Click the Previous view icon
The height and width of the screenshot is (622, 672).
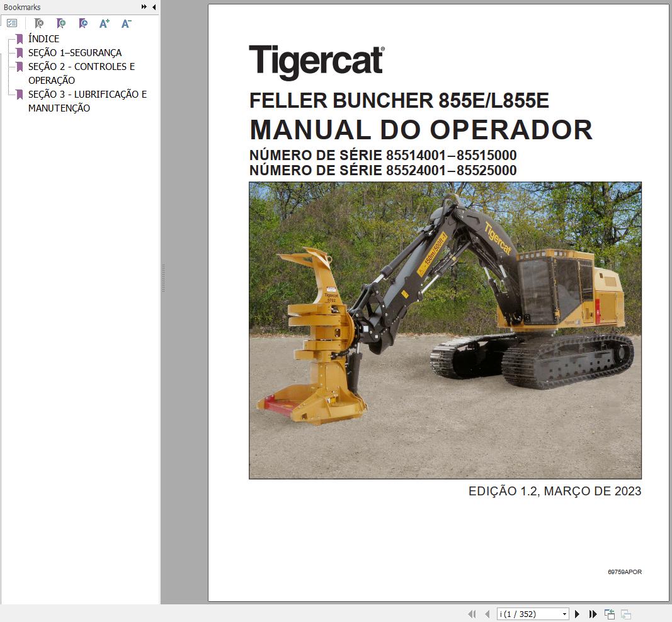(608, 613)
